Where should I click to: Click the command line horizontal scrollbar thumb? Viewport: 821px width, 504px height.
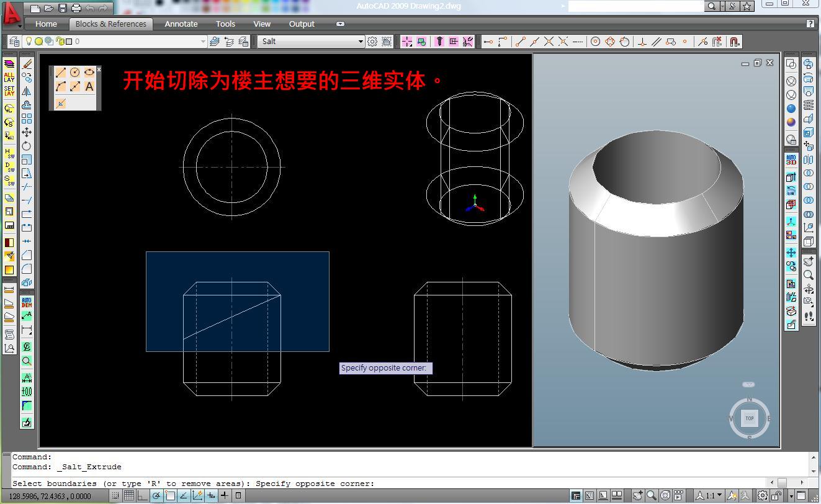[782, 482]
